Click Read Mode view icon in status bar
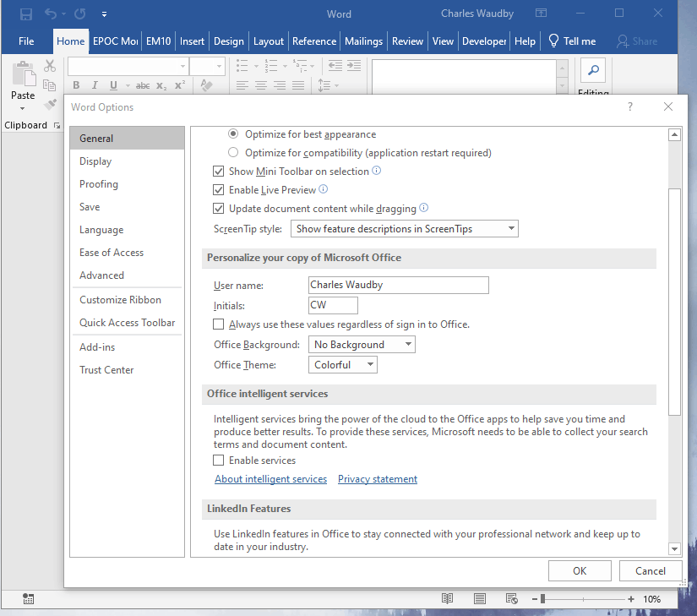This screenshot has width=697, height=616. pyautogui.click(x=447, y=598)
